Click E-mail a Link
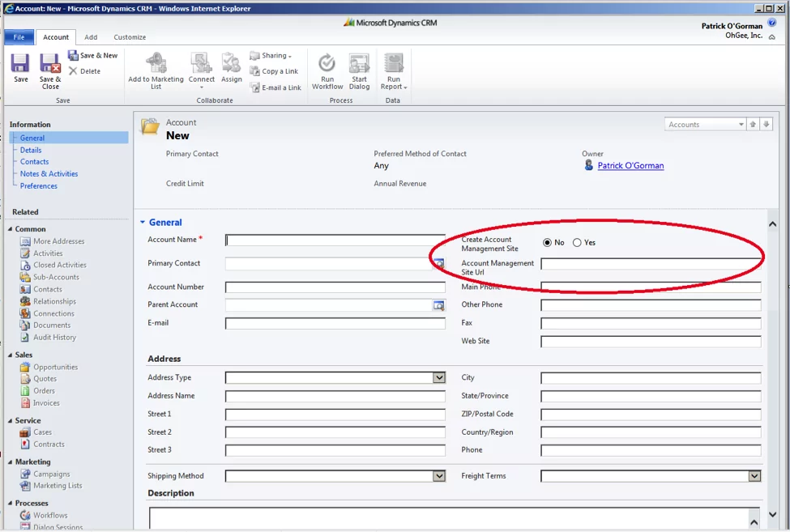790x532 pixels. (275, 87)
